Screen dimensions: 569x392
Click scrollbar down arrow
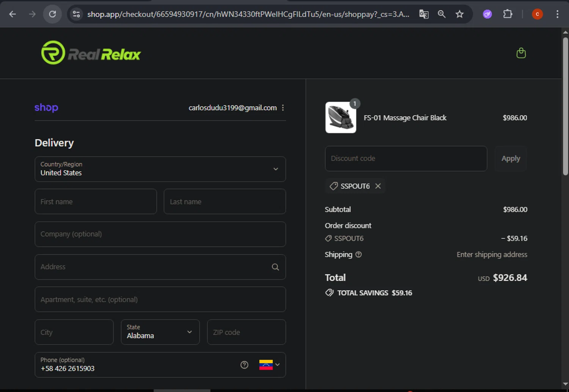pyautogui.click(x=565, y=384)
